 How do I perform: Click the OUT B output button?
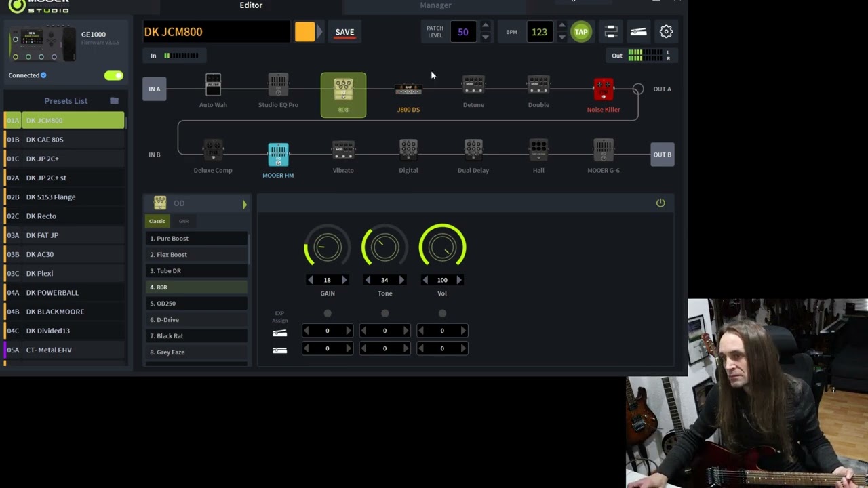(663, 155)
